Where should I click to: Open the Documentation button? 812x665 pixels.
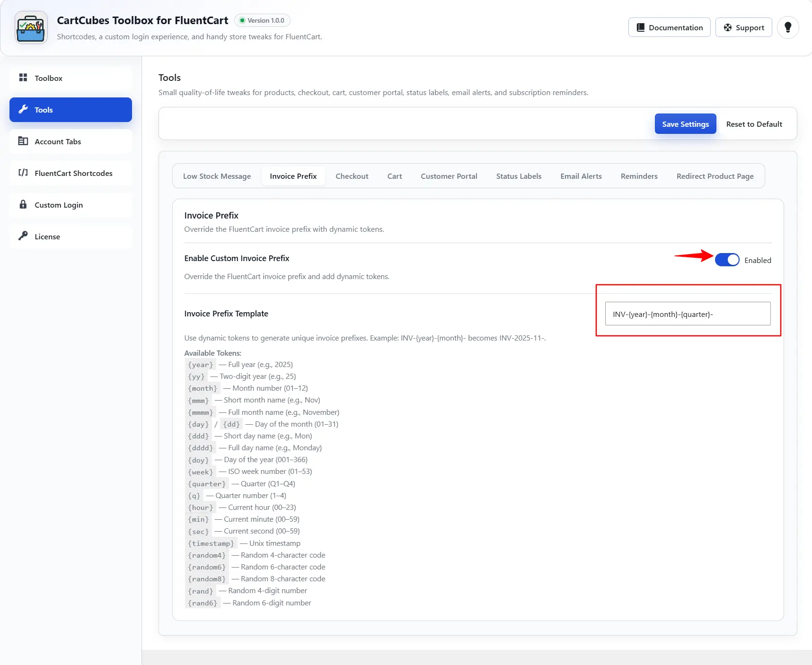point(669,27)
